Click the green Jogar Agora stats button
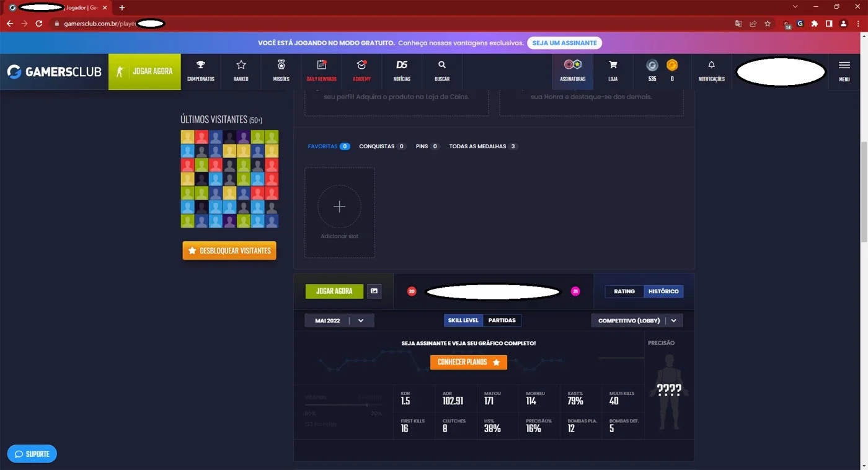868x470 pixels. pos(334,291)
